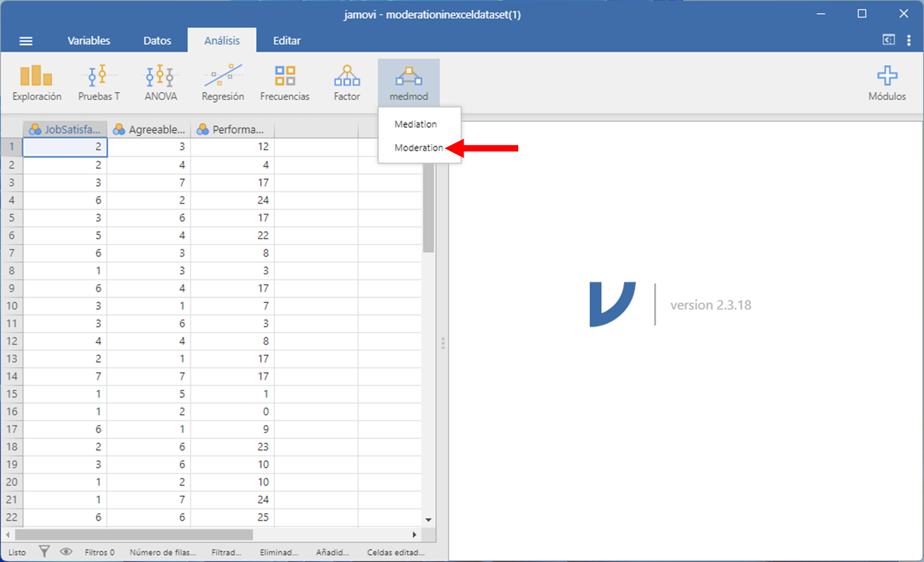
Task: Switch to the Variables tab
Action: 88,41
